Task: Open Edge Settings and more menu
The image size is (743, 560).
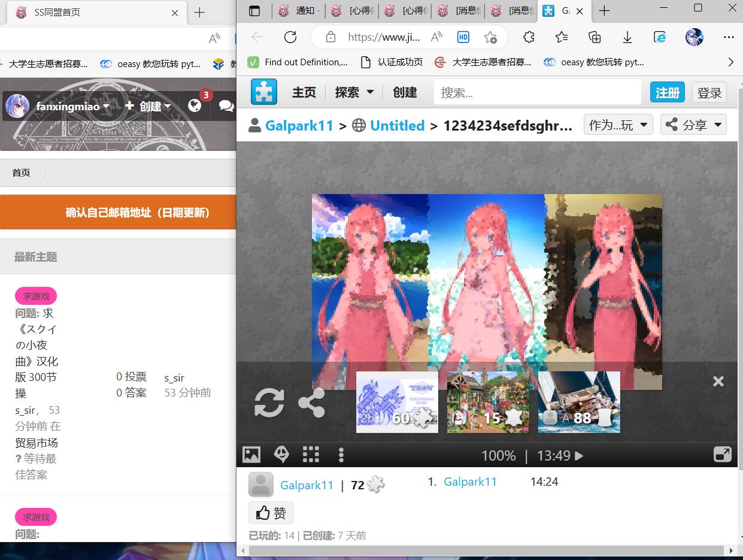Action: [x=729, y=37]
